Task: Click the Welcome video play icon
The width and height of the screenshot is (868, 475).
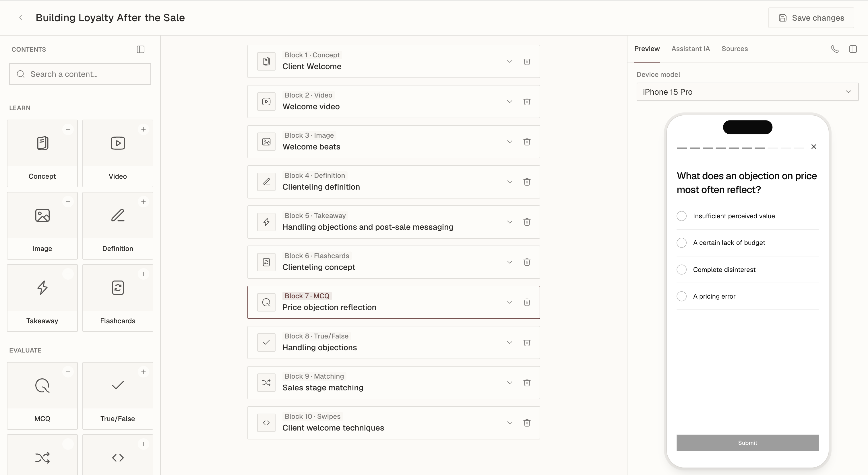Action: 266,101
